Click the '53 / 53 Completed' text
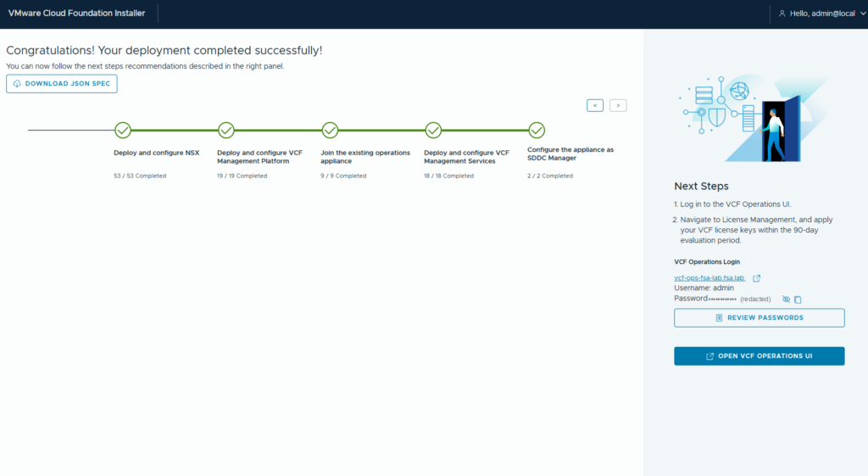This screenshot has width=868, height=476. coord(140,176)
